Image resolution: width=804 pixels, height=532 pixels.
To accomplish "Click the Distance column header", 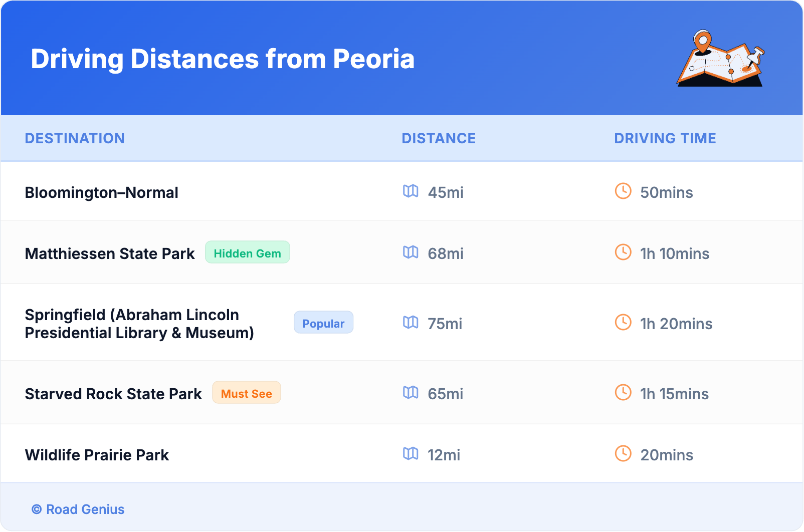I will pos(439,138).
